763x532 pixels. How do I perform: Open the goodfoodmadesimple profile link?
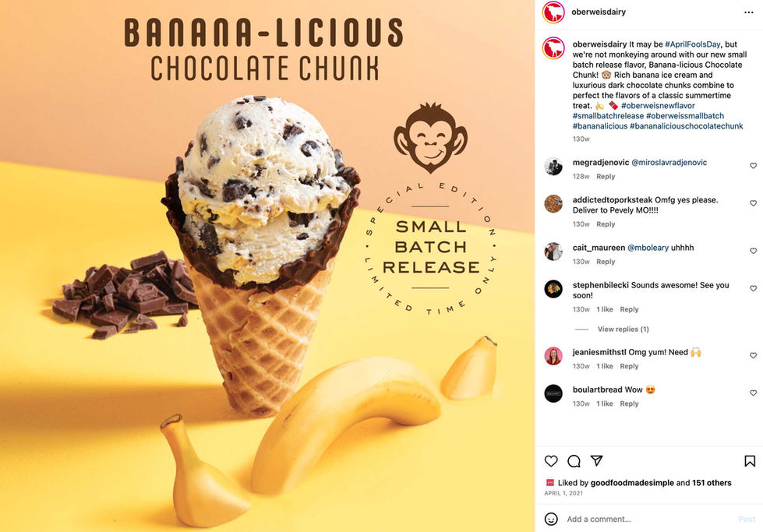(x=632, y=483)
